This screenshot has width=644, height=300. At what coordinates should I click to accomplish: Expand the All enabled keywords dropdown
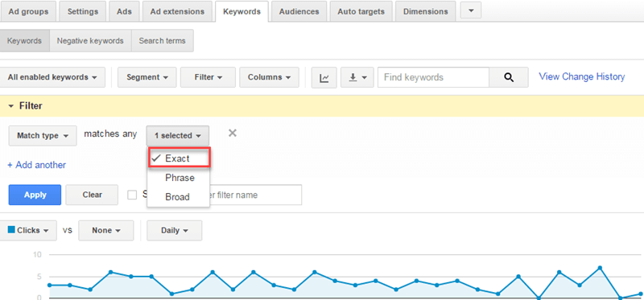(52, 77)
